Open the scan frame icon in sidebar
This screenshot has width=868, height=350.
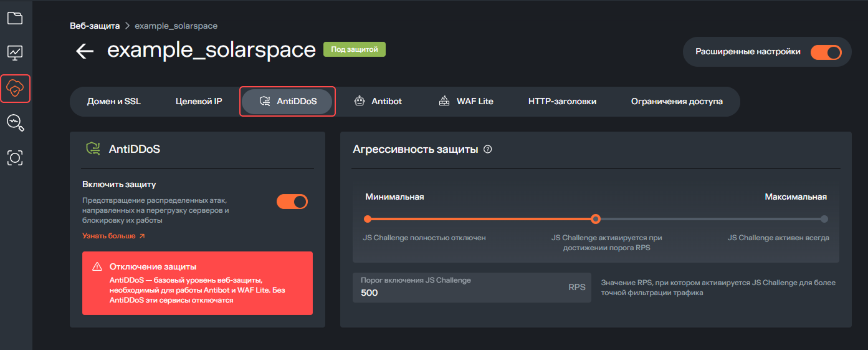(15, 158)
